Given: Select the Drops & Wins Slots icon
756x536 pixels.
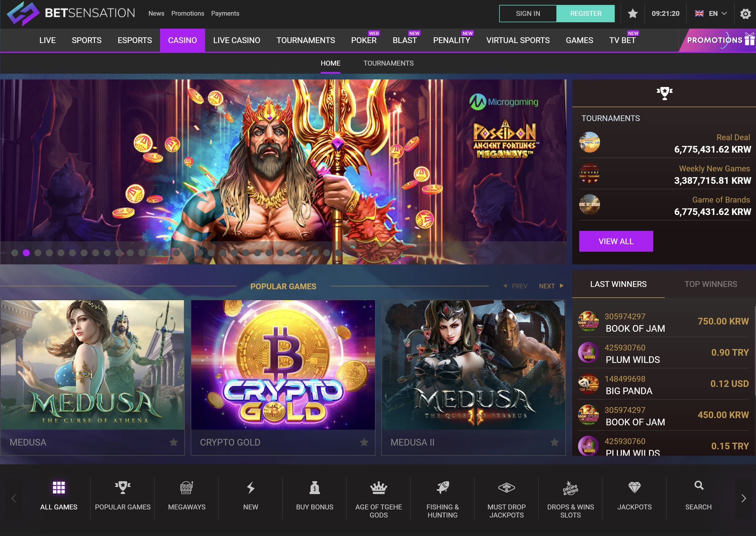Looking at the screenshot, I should click(571, 488).
